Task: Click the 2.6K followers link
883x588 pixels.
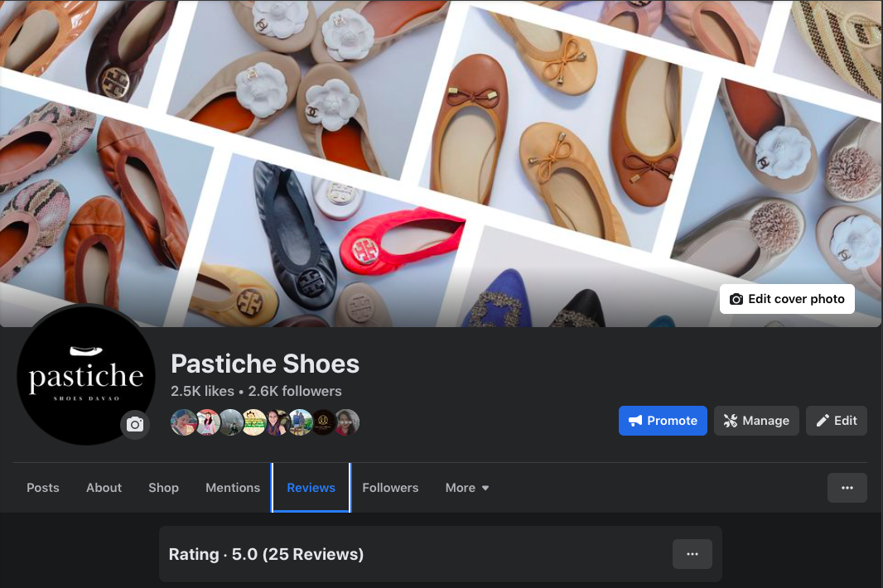Action: [295, 391]
